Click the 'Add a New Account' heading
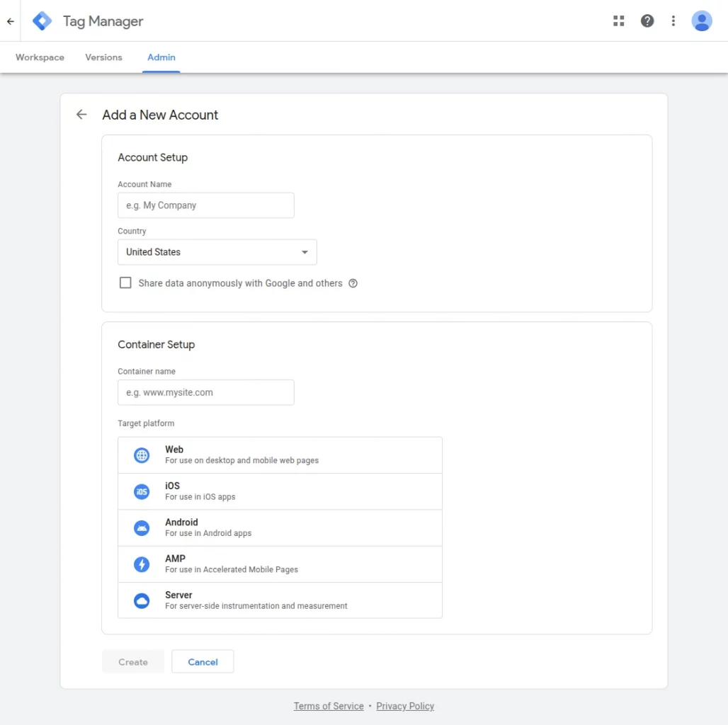 (x=160, y=115)
